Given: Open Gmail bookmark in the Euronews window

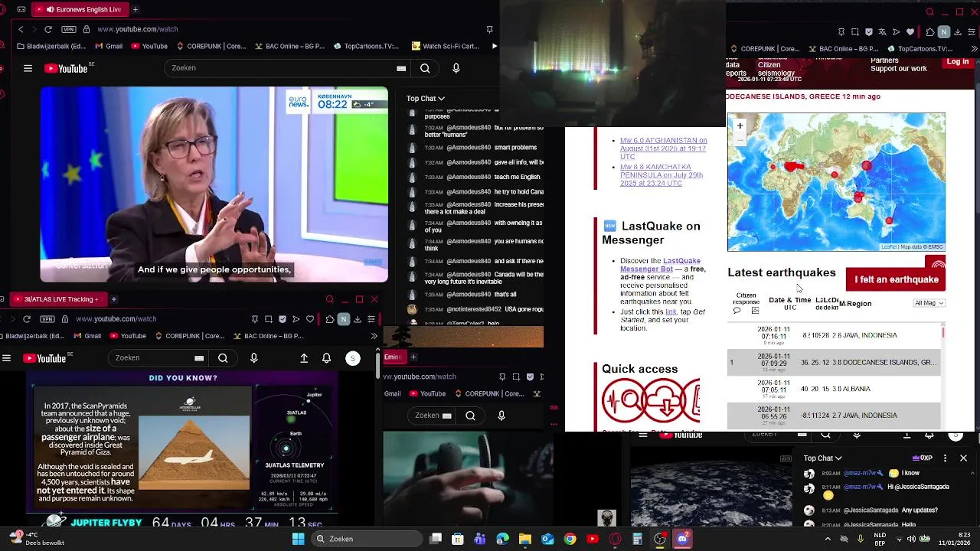Looking at the screenshot, I should pos(108,46).
